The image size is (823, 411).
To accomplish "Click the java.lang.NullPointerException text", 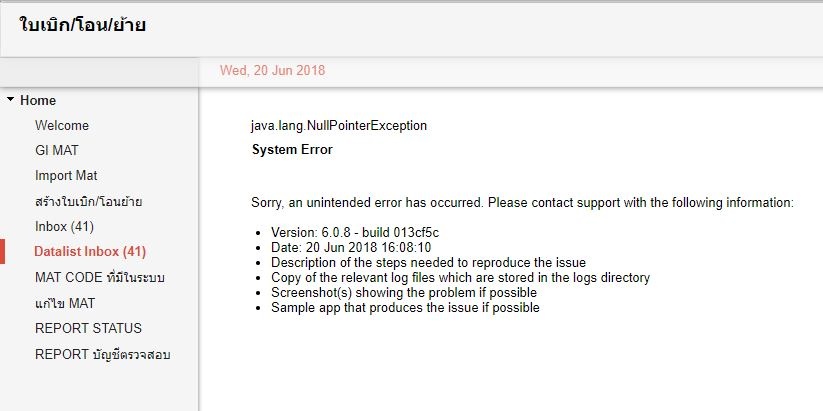I will (339, 126).
